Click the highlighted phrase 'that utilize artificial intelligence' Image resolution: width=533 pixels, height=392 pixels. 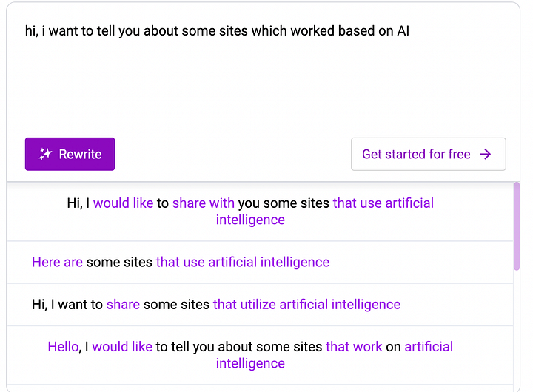click(x=306, y=305)
